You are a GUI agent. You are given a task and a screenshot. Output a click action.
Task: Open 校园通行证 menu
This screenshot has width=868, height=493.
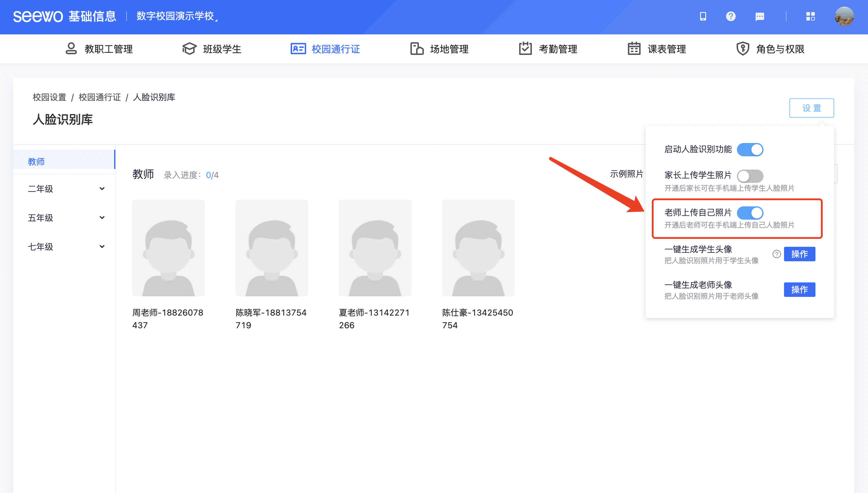[325, 49]
